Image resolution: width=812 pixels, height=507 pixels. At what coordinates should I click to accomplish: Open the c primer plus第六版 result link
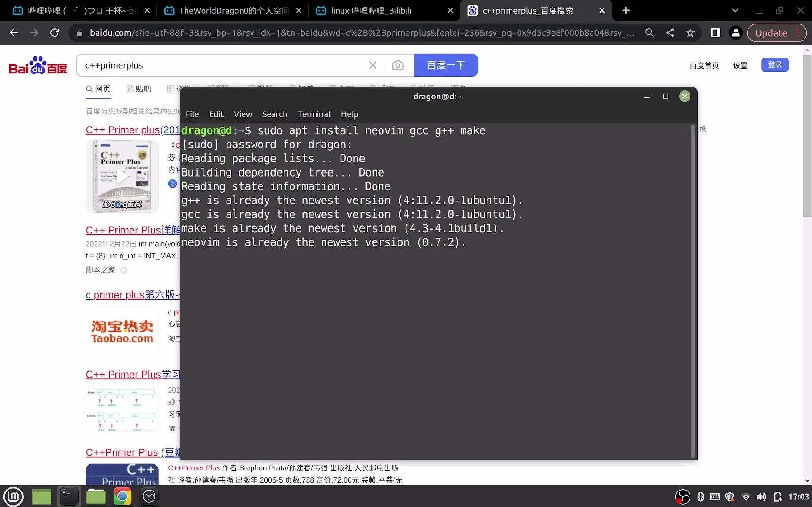coord(133,295)
